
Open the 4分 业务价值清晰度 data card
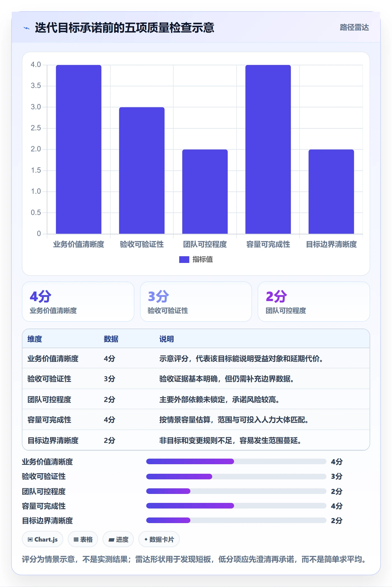[78, 302]
